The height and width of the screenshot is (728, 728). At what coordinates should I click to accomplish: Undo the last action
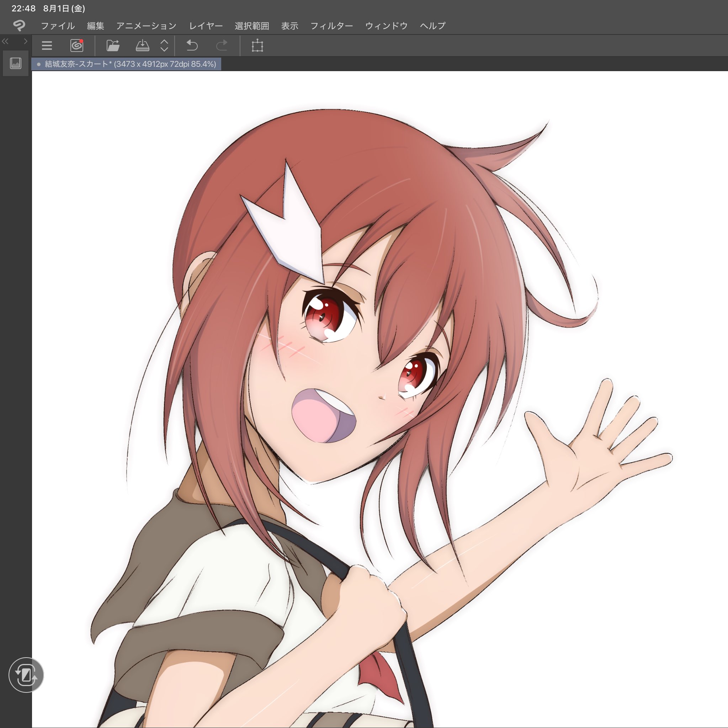[192, 46]
